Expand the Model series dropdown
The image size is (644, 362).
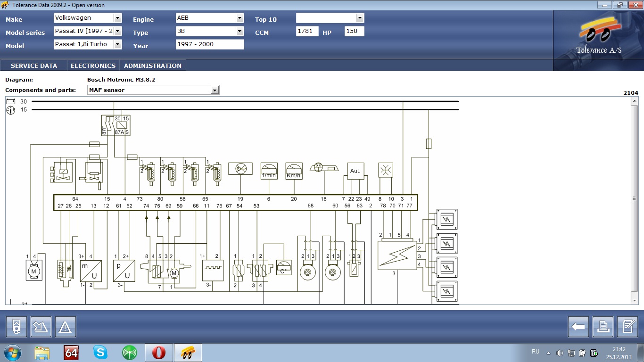pos(117,31)
